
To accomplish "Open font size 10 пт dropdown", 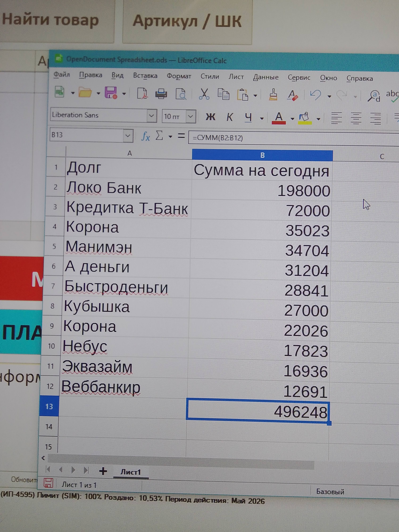I will click(190, 117).
